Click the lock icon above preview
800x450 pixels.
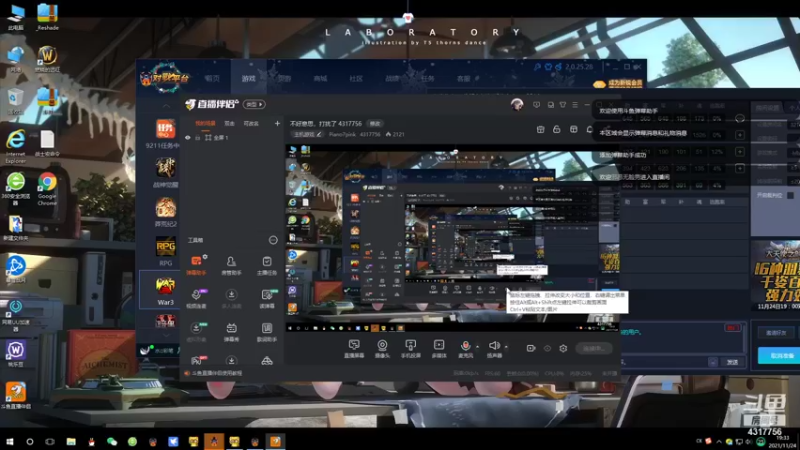click(557, 130)
